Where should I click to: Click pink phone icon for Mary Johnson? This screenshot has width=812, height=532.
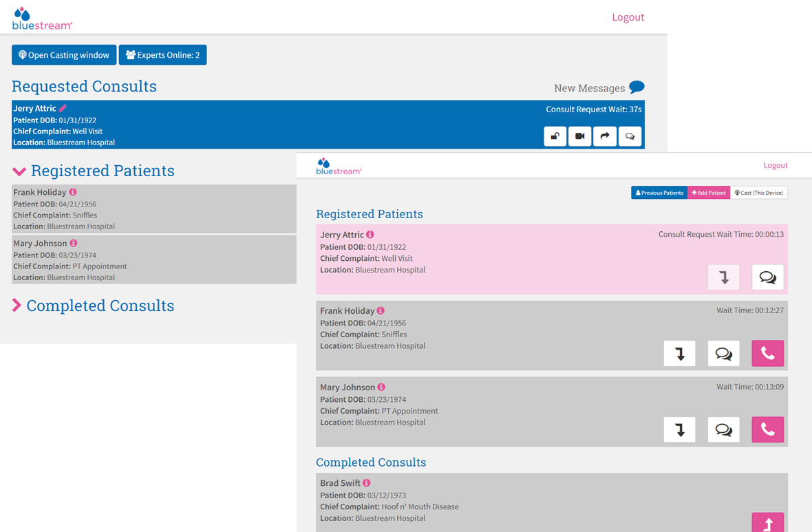point(767,430)
